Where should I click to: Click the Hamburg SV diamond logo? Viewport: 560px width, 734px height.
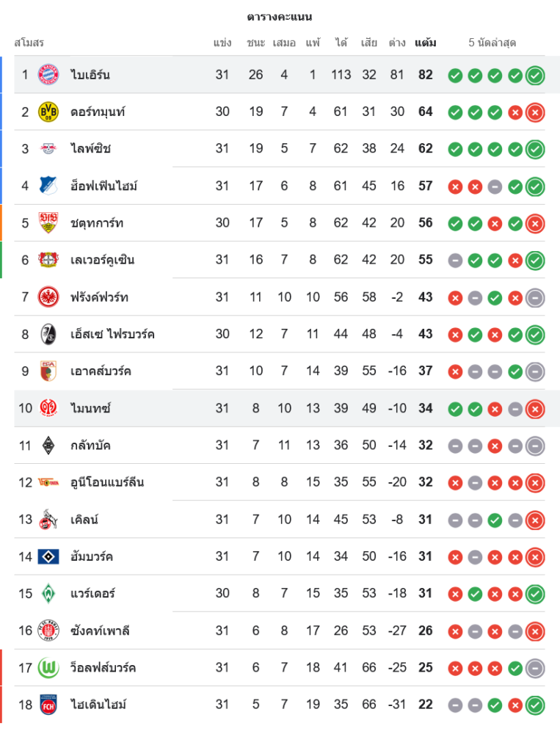pos(48,556)
